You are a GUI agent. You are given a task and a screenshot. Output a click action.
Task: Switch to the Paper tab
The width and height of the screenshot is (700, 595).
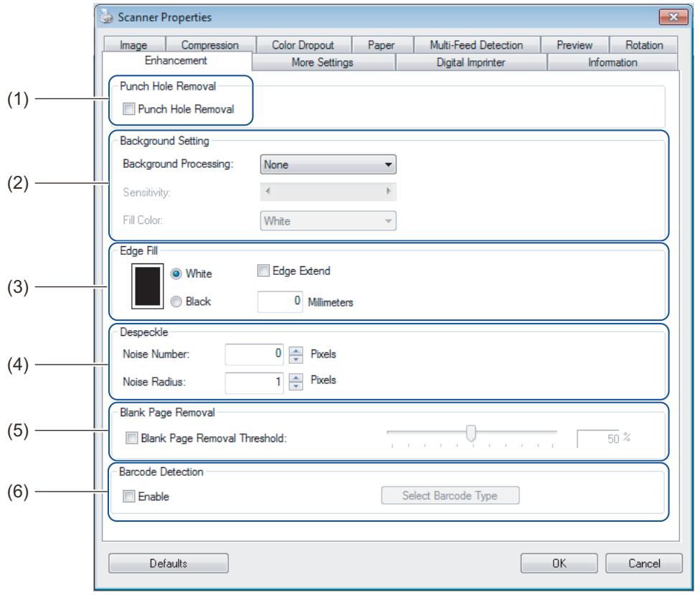pos(382,44)
